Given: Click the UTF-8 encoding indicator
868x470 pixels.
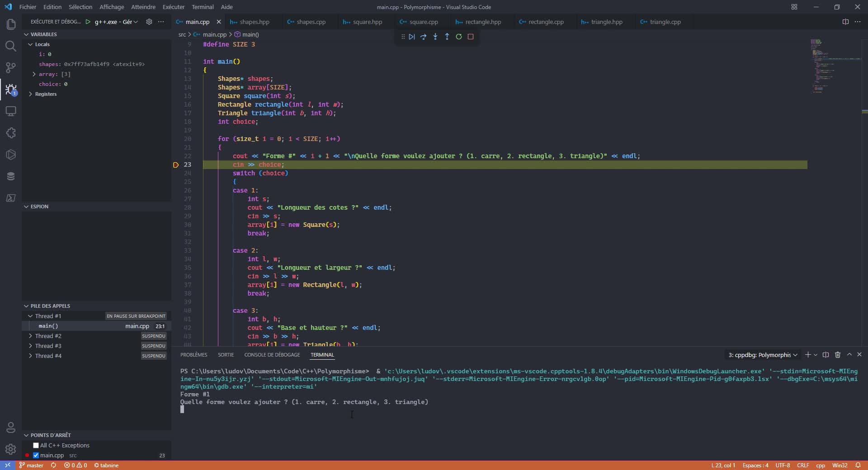Looking at the screenshot, I should (783, 465).
